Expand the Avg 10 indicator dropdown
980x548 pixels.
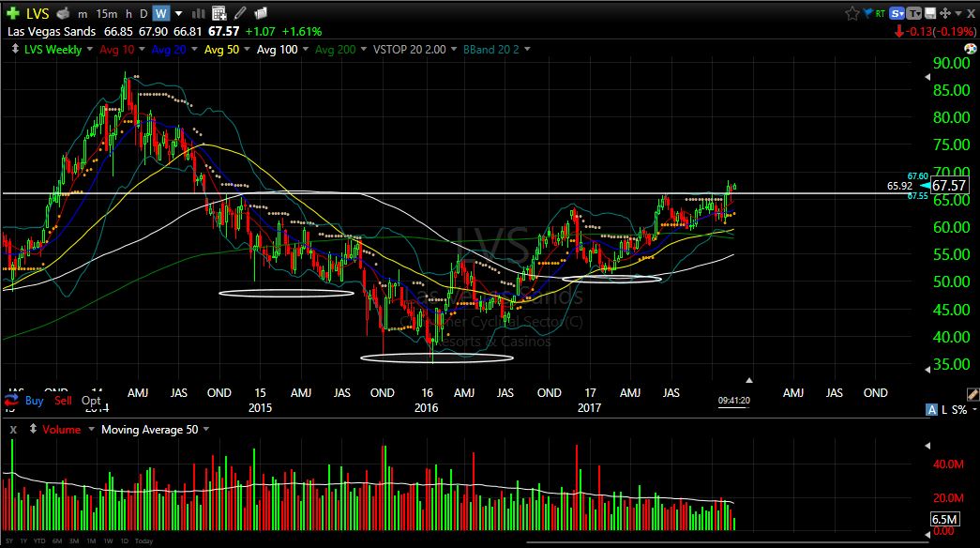click(x=142, y=49)
